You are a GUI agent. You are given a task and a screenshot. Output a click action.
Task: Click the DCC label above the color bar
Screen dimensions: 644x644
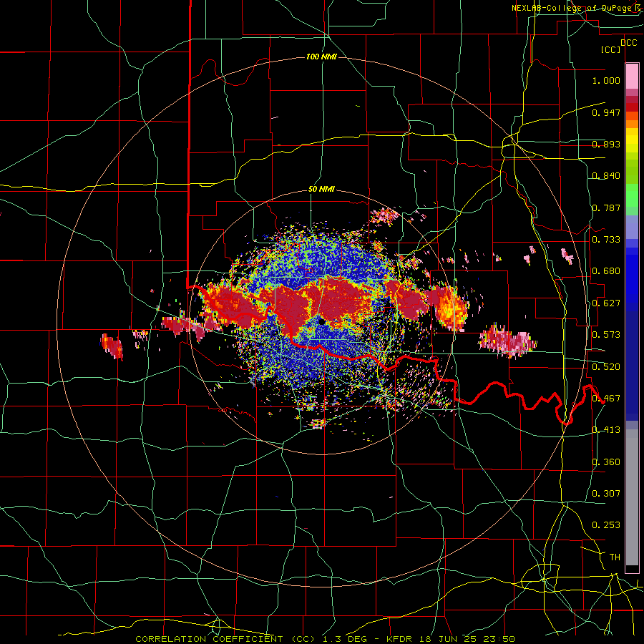(629, 43)
